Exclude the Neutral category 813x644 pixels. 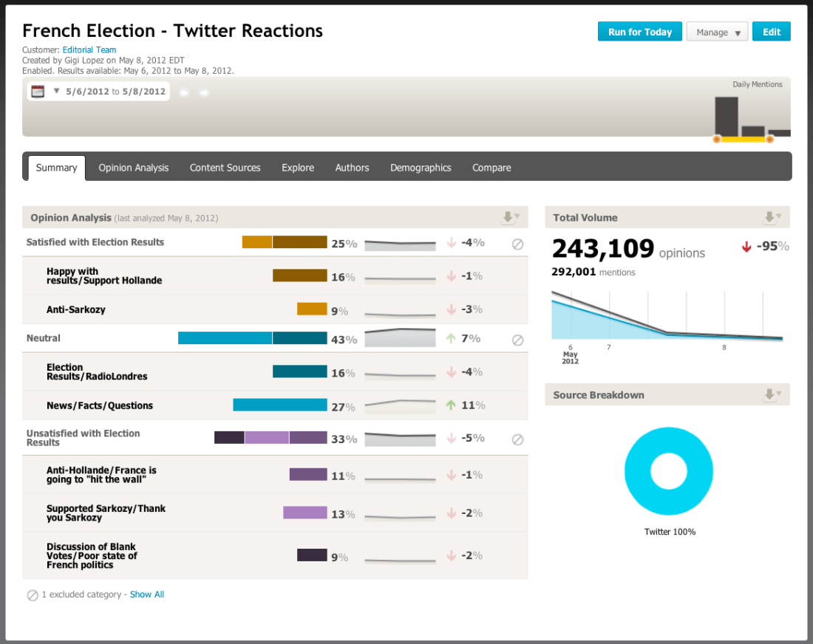point(517,340)
